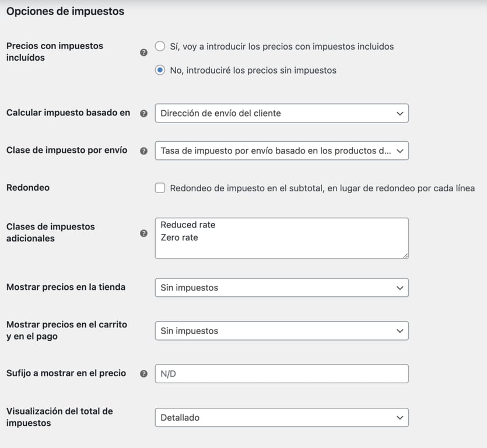Select 'No, introduciré los precios sin impuestos'
Viewport: 487px width, 448px height.
160,70
